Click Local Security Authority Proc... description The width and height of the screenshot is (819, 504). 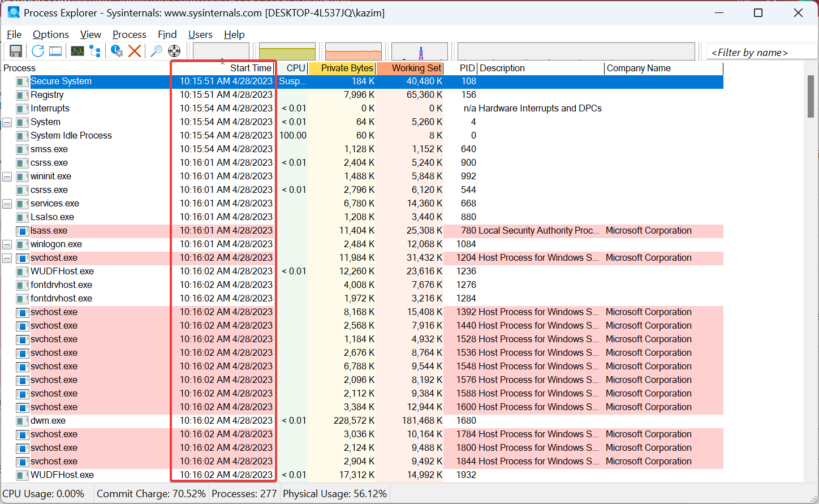click(x=539, y=231)
